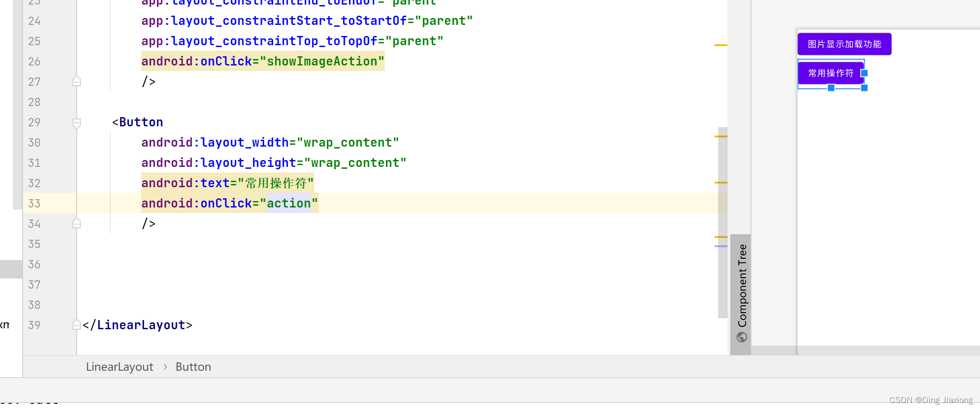Click the layout_constraintTop_toTopOf attribute line

pyautogui.click(x=292, y=41)
